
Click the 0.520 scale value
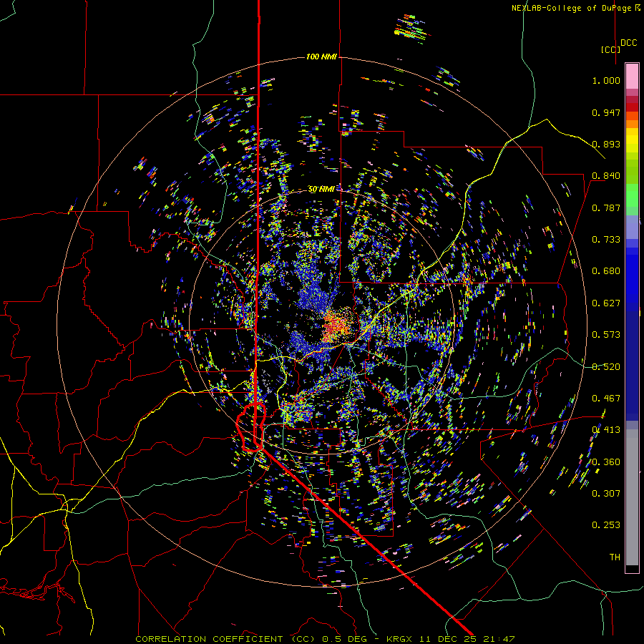coord(606,367)
